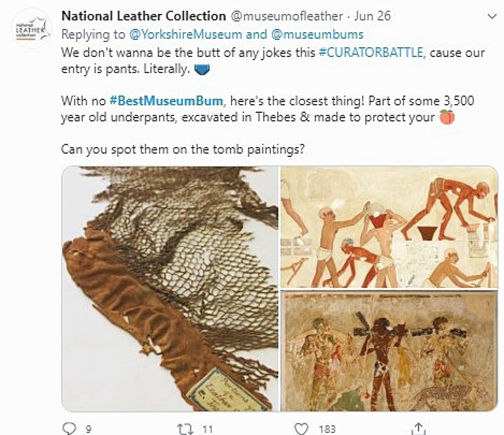The width and height of the screenshot is (504, 435).
Task: Click the tweet text about 3,500 year old underpants
Action: click(268, 109)
